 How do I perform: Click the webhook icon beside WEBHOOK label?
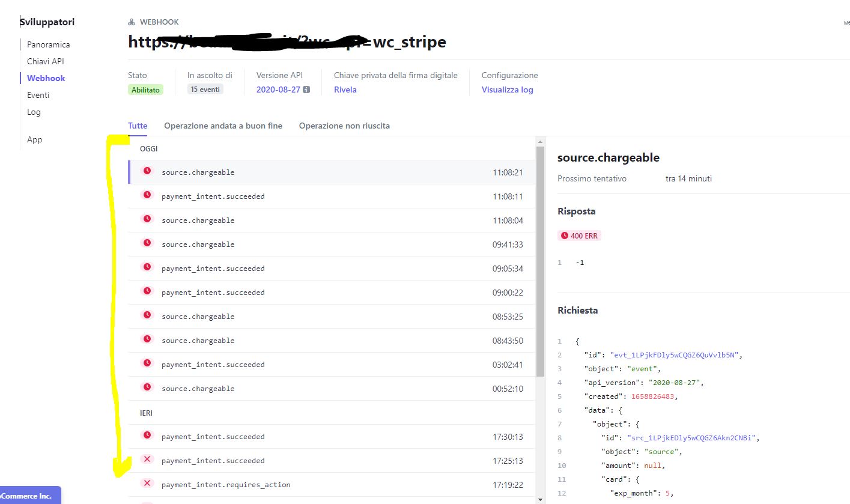[x=132, y=22]
